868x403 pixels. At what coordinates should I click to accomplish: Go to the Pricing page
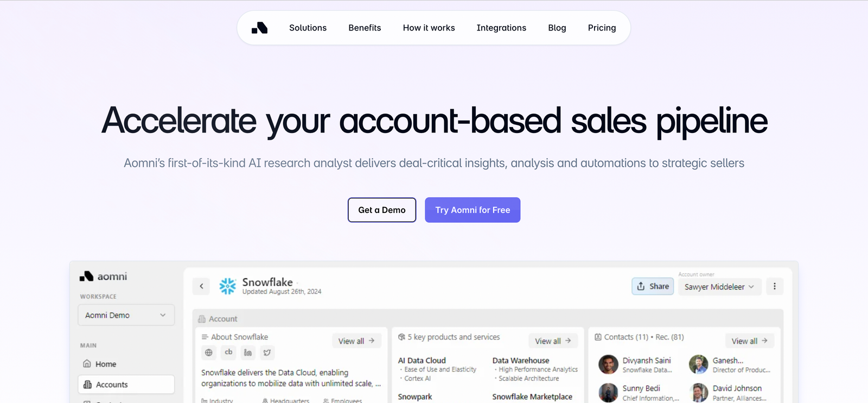(602, 28)
